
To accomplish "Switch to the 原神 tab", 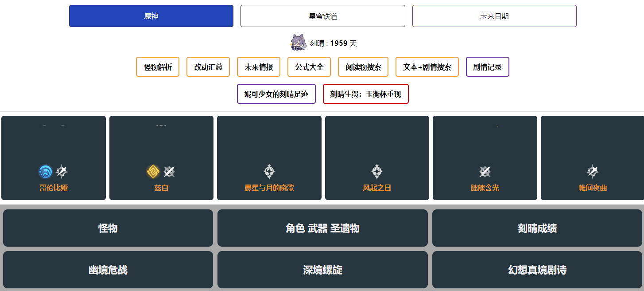I will 151,16.
